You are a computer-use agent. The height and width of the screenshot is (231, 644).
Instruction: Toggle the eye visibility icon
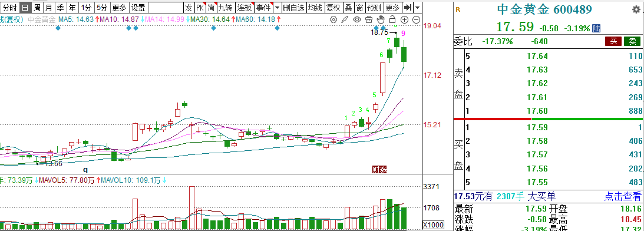[x=357, y=19]
